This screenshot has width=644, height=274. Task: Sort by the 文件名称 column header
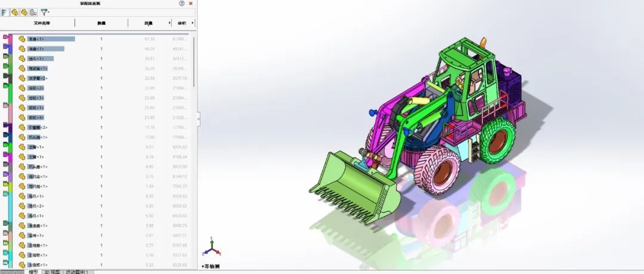[42, 23]
